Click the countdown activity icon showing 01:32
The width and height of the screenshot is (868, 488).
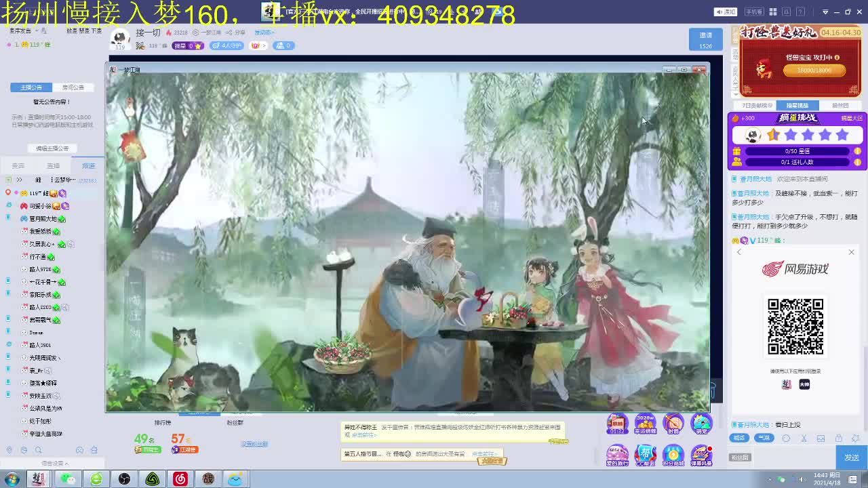coord(617,424)
